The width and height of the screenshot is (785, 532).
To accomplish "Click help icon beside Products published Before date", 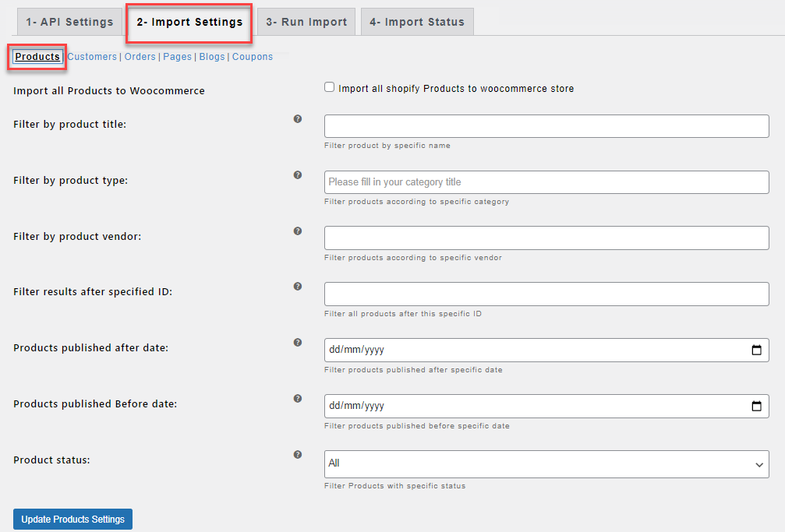I will (298, 399).
